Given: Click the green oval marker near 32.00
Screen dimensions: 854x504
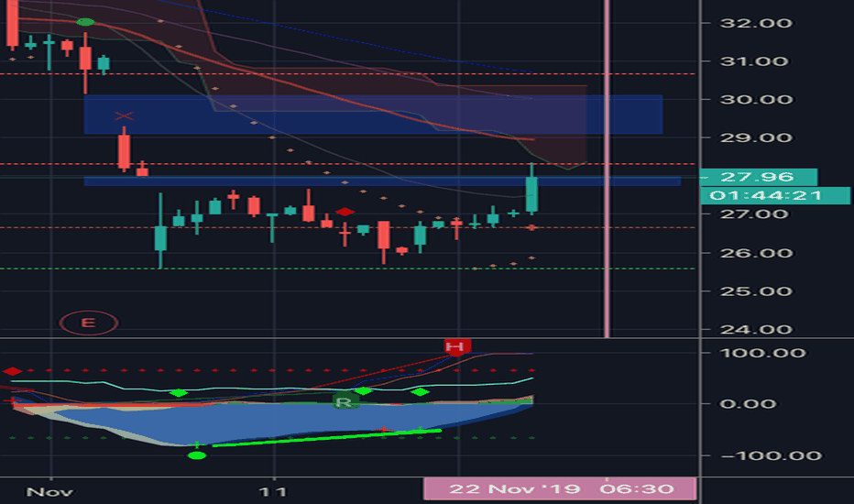Looking at the screenshot, I should click(x=85, y=22).
